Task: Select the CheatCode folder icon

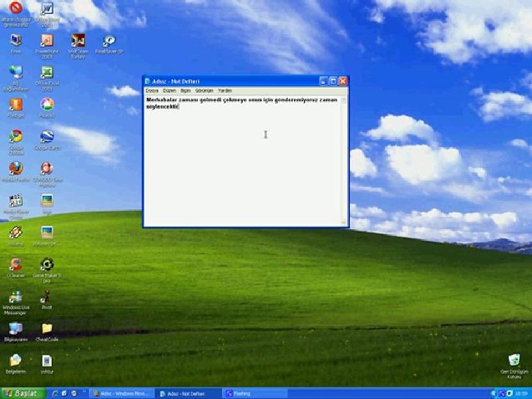Action: pyautogui.click(x=47, y=332)
